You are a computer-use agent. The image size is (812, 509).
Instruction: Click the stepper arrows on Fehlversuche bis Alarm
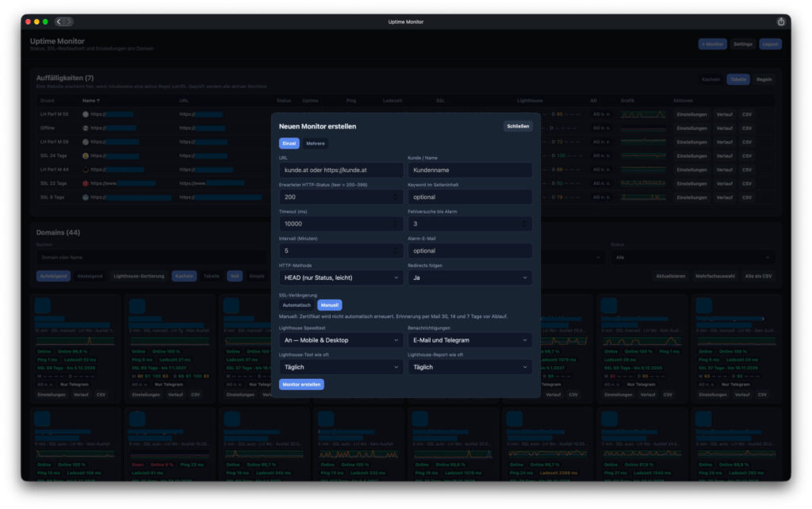[525, 224]
